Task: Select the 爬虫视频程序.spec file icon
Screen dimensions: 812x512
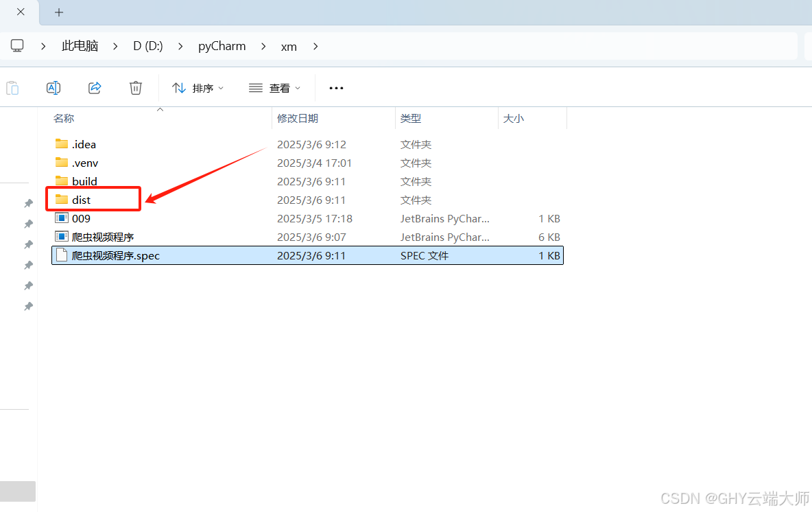Action: click(62, 255)
